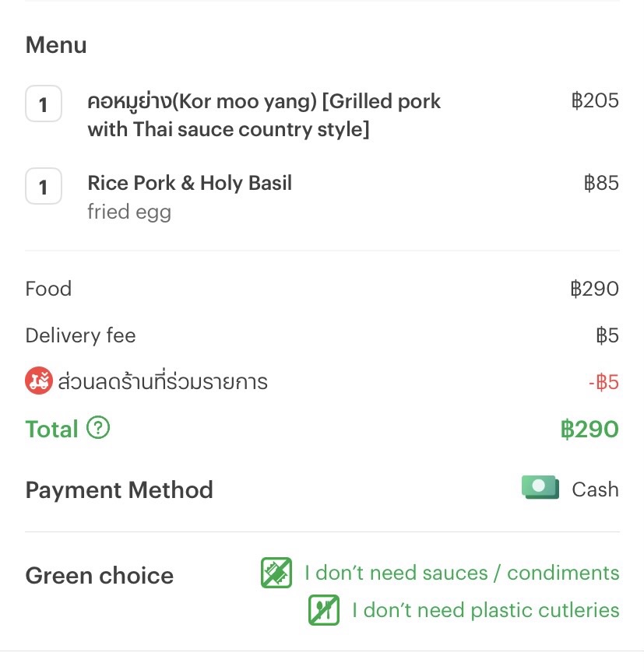Viewport: 644px width, 670px height.
Task: Select the ฿85 item price
Action: point(601,183)
